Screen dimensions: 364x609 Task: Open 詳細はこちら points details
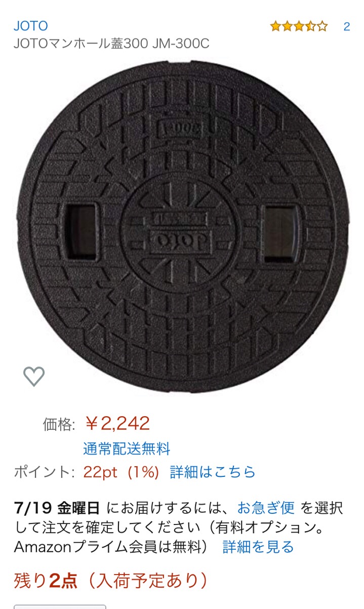(213, 472)
